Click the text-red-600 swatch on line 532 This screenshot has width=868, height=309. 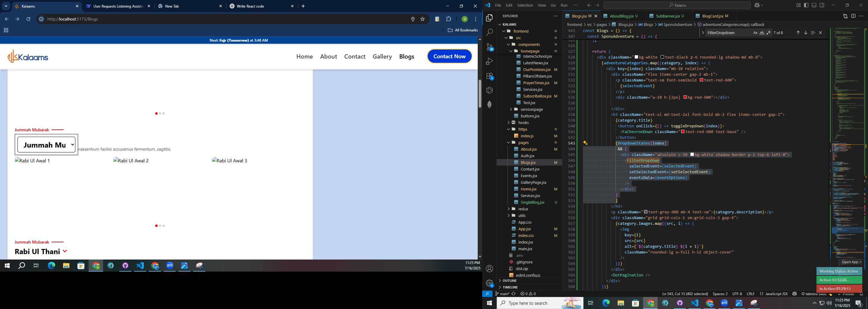701,80
